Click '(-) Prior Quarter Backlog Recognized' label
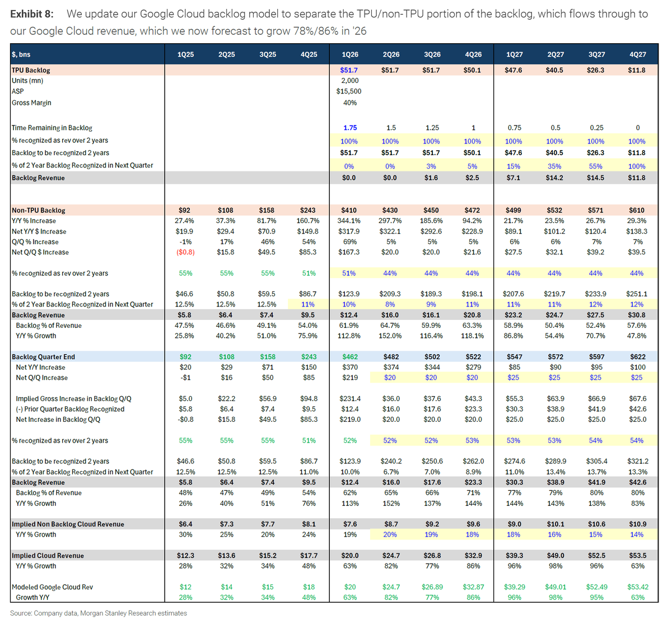Screen dimensions: 672x623 pos(70,409)
